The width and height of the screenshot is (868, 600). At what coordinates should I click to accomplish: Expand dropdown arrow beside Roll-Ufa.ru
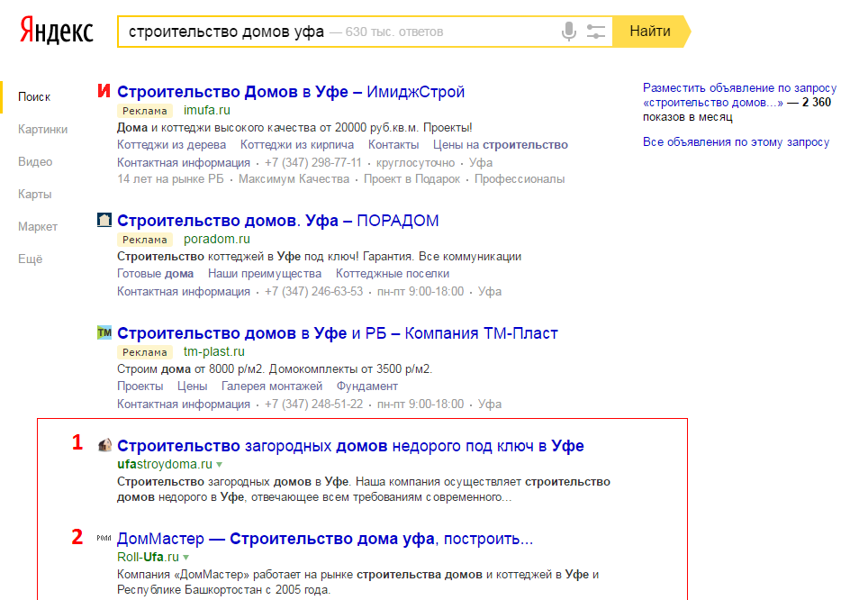(186, 558)
